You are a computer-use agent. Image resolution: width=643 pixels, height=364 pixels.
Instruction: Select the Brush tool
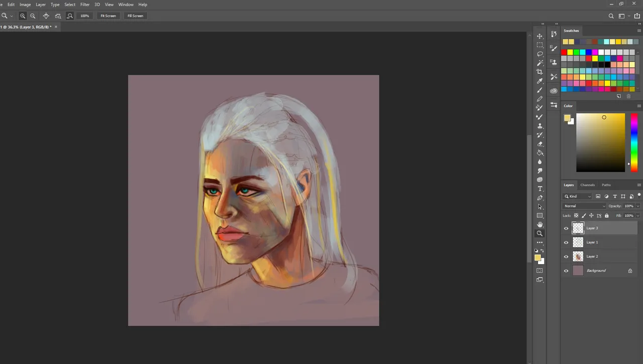pyautogui.click(x=540, y=90)
